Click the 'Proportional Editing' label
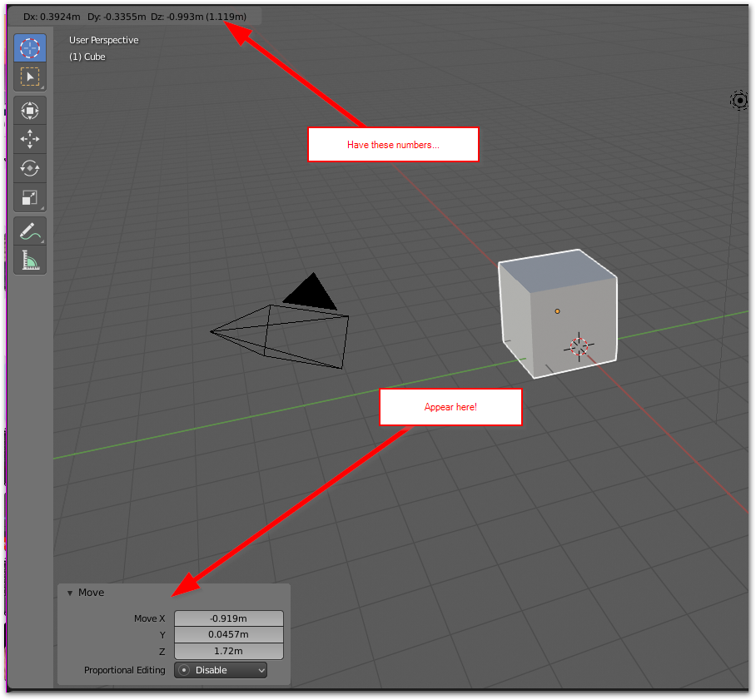Image resolution: width=756 pixels, height=700 pixels. point(124,670)
